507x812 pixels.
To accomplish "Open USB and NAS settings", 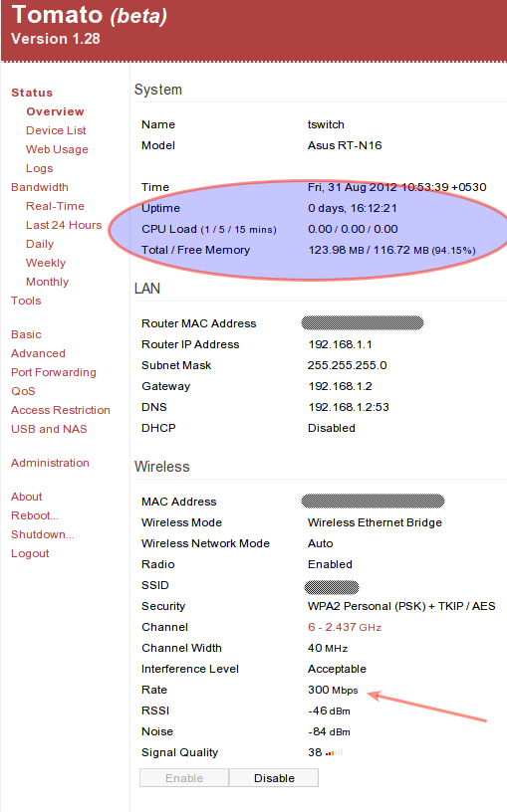I will click(x=49, y=429).
